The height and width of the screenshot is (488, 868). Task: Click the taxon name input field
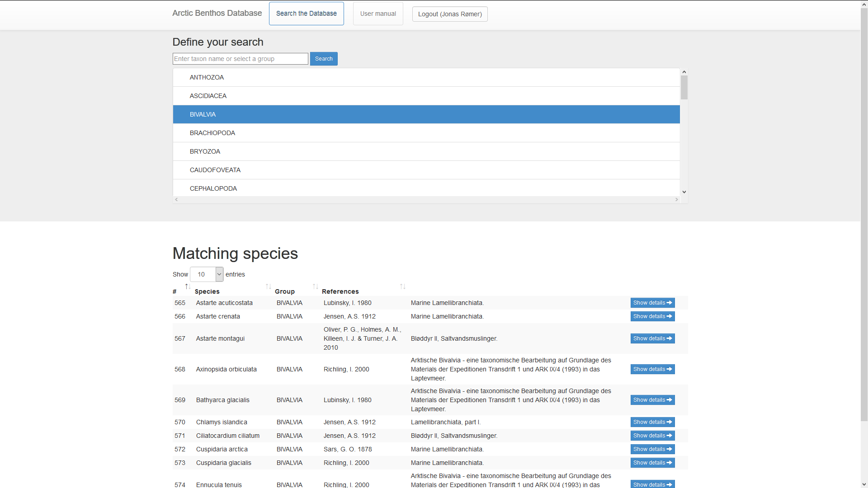point(240,59)
